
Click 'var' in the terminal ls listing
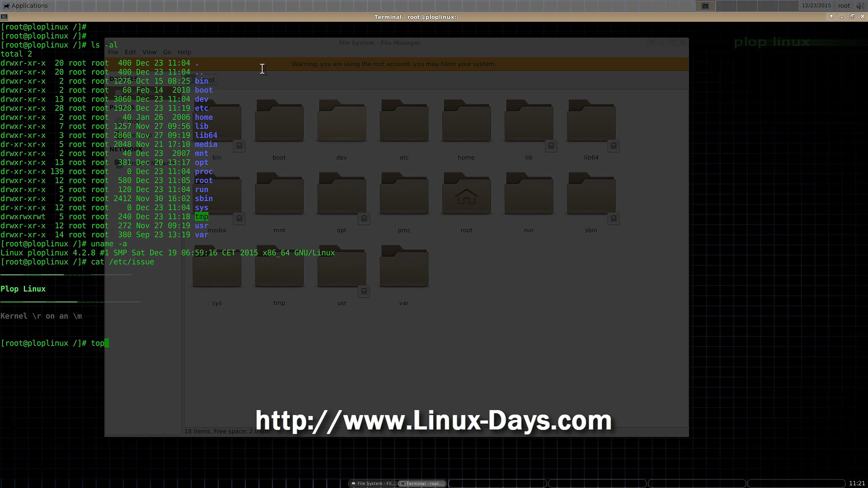coord(202,235)
